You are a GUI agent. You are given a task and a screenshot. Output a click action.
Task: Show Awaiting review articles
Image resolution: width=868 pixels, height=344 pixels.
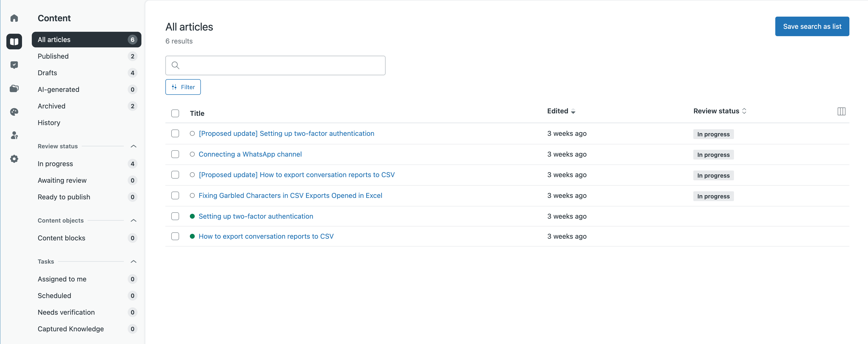pyautogui.click(x=86, y=180)
